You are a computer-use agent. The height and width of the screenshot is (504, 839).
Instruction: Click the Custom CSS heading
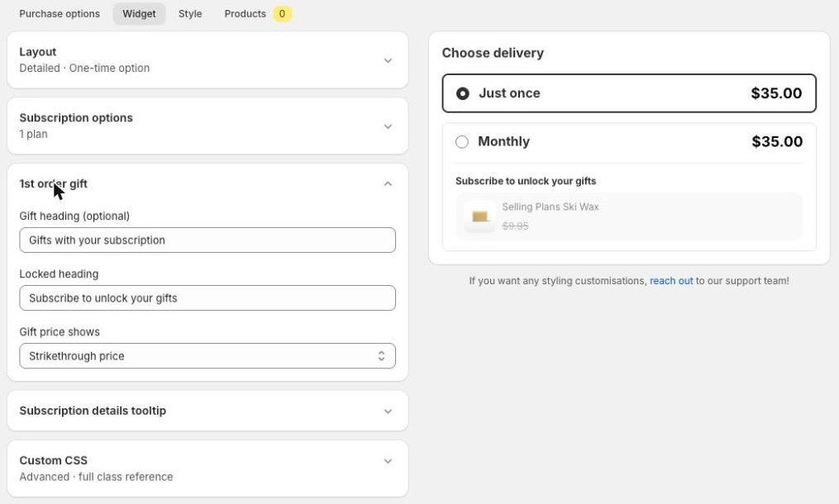[54, 461]
